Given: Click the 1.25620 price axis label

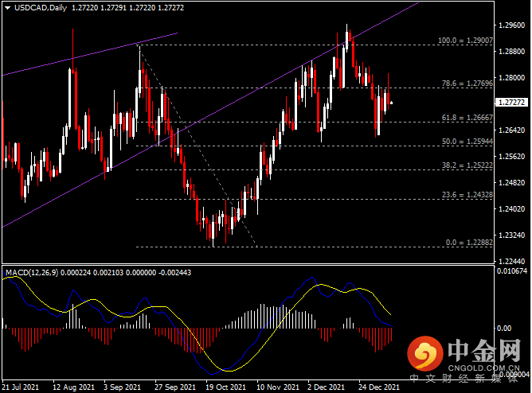Looking at the screenshot, I should point(511,157).
